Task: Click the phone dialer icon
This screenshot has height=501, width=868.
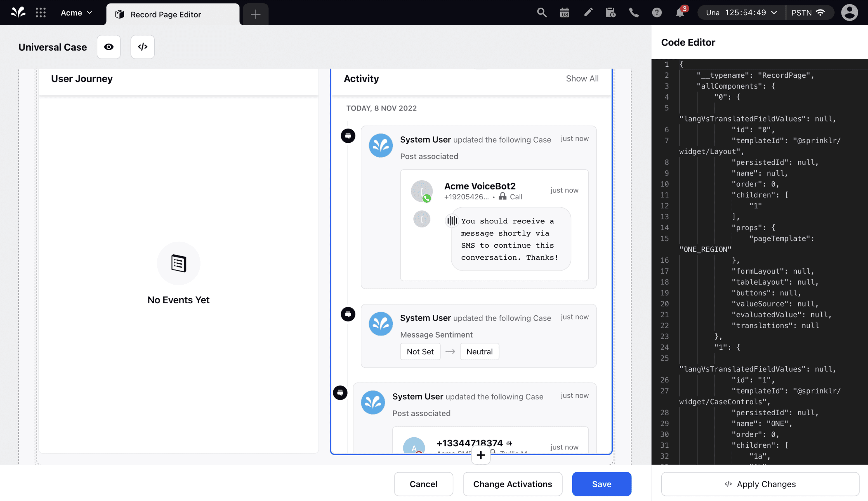Action: point(634,13)
